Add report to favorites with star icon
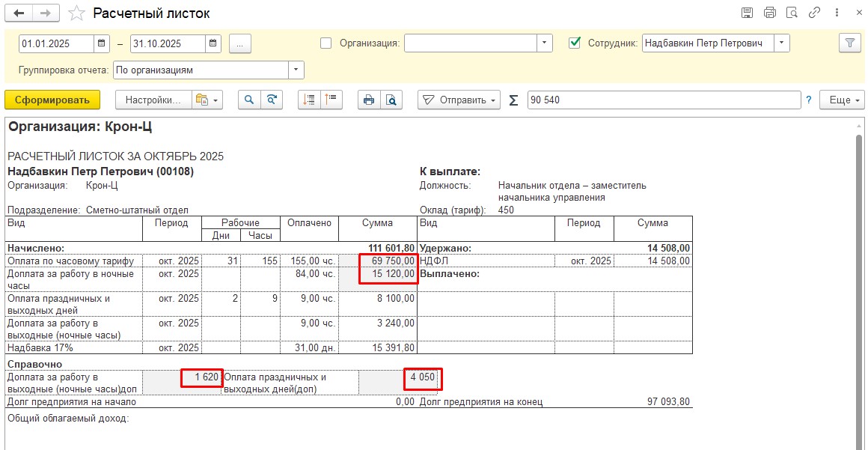This screenshot has width=868, height=450. (x=76, y=13)
